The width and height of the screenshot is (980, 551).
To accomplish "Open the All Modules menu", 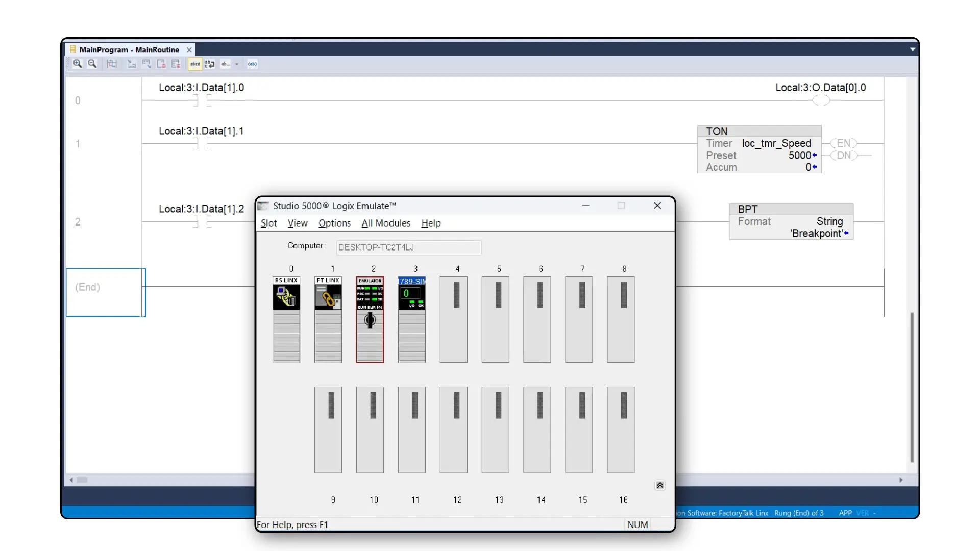I will (386, 223).
